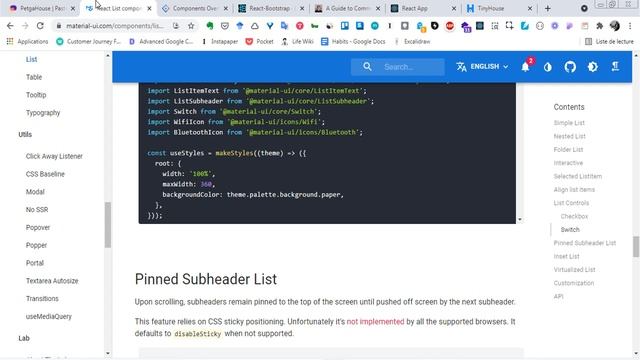Switch to the React App tab
Image resolution: width=640 pixels, height=360 pixels.
(424, 8)
